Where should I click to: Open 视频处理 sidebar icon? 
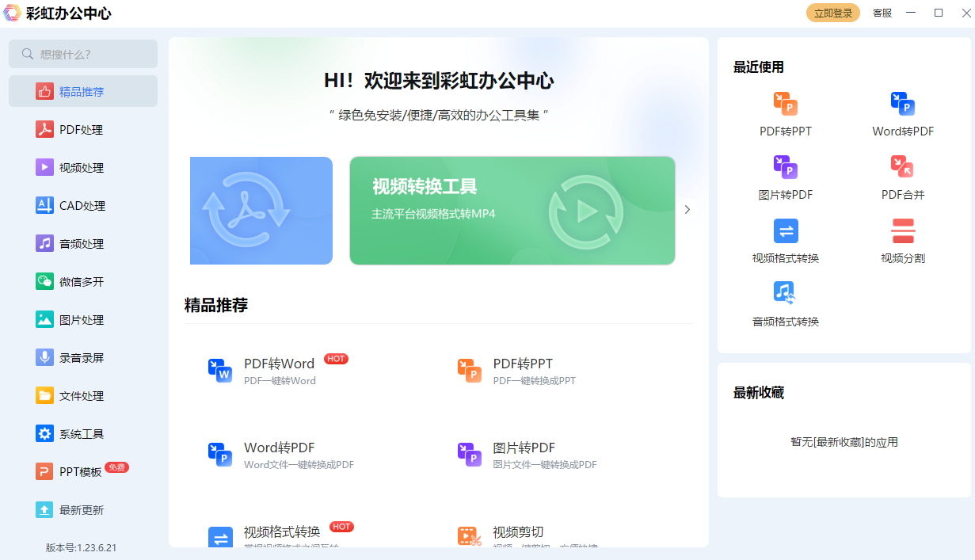(x=44, y=167)
